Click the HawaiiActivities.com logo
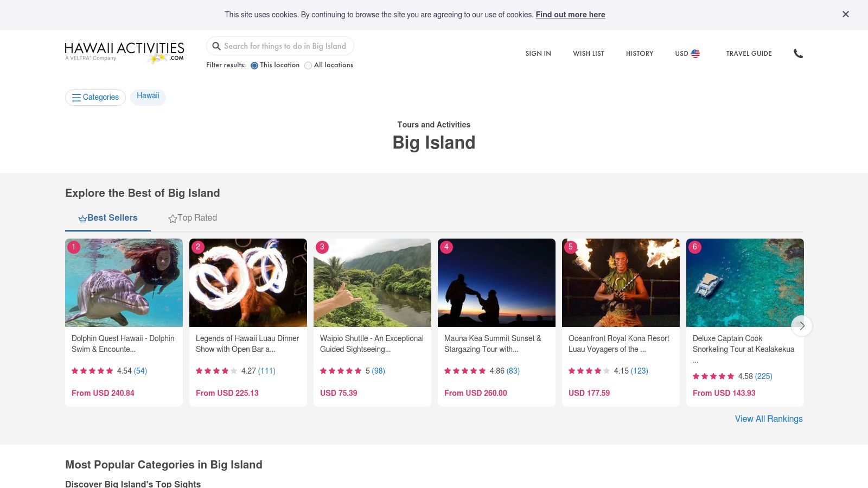Image resolution: width=868 pixels, height=488 pixels. pos(125,53)
